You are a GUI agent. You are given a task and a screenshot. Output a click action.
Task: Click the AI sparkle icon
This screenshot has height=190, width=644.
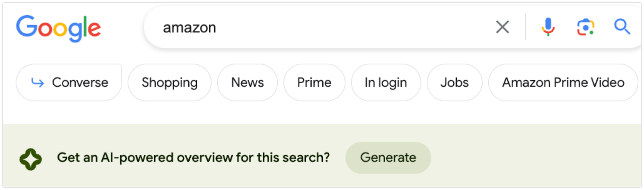click(31, 159)
